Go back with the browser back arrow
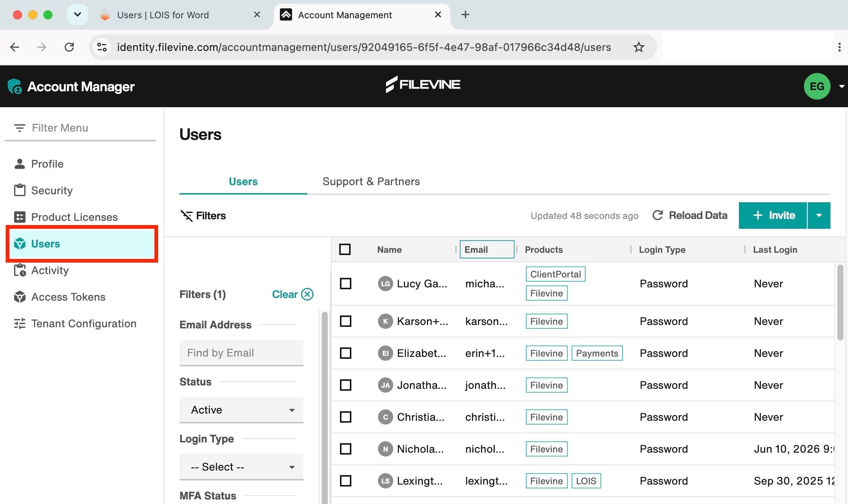 pyautogui.click(x=14, y=47)
